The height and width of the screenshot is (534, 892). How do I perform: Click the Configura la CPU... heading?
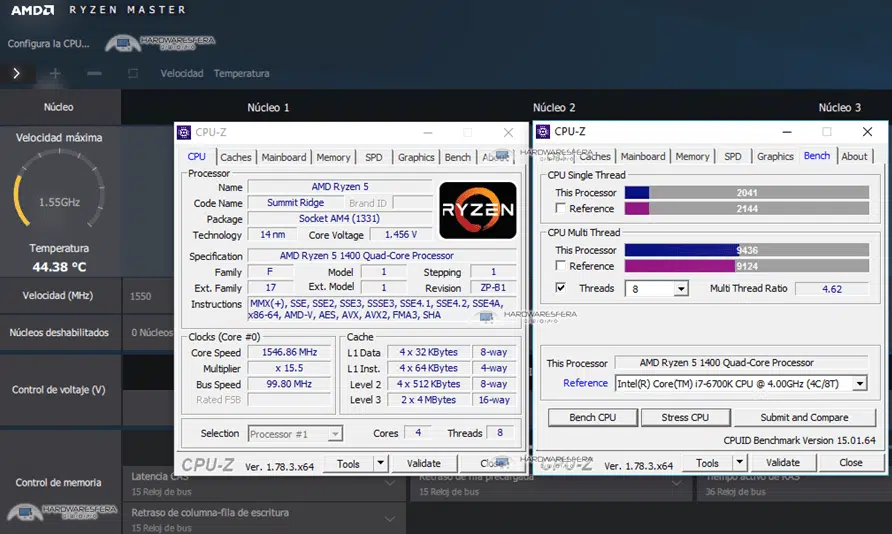pyautogui.click(x=48, y=43)
